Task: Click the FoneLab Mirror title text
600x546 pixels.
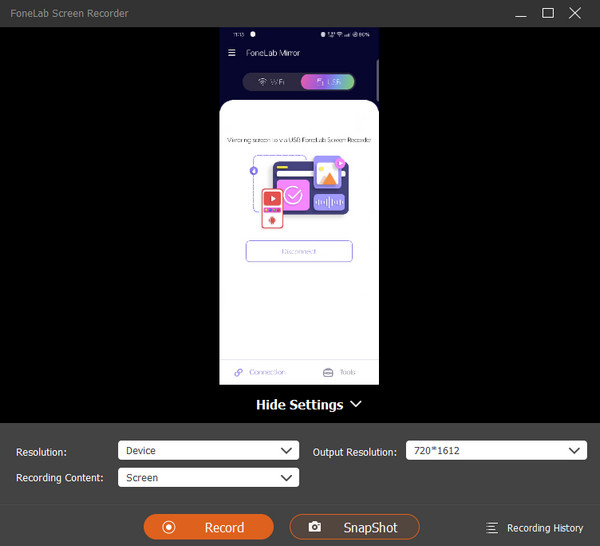Action: [x=273, y=53]
